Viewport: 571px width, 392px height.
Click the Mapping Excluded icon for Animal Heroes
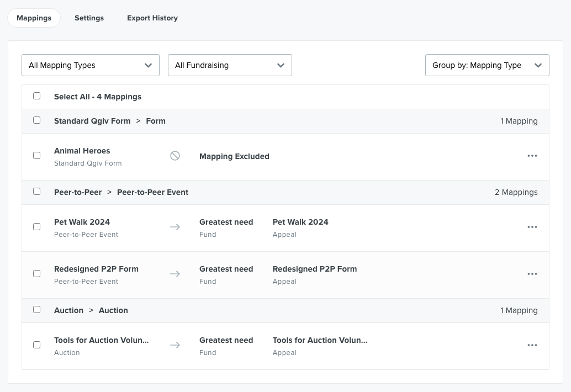[x=175, y=156]
